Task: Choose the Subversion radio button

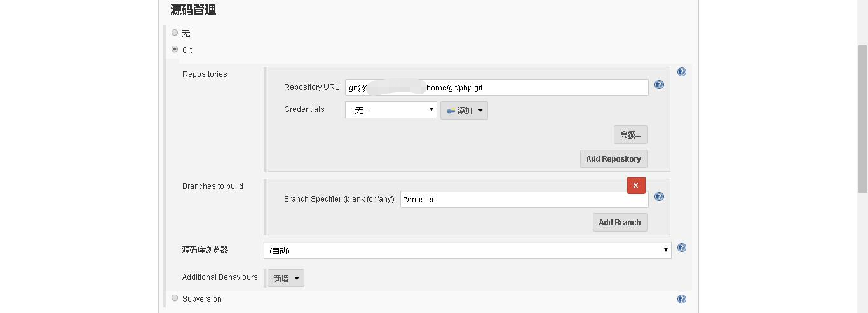Action: pos(175,298)
